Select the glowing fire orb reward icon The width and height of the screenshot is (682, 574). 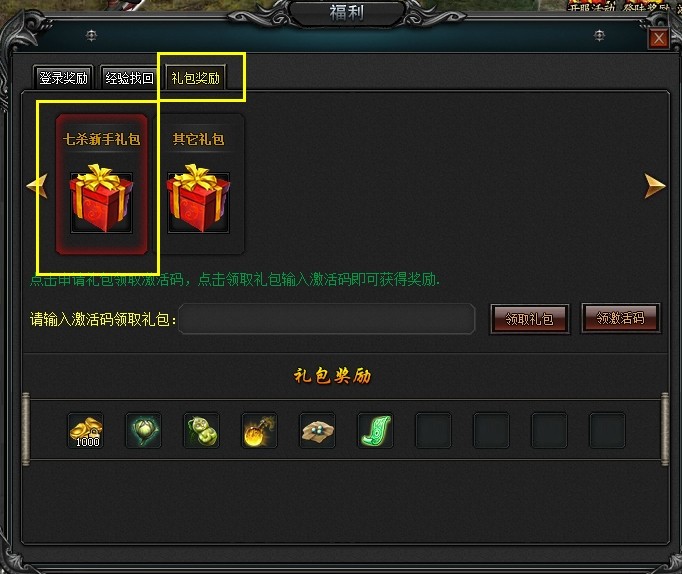259,430
